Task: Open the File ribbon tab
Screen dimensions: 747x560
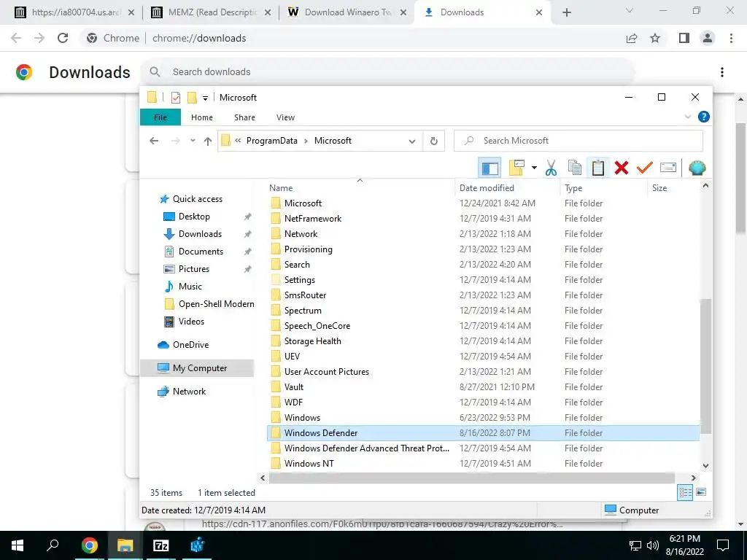Action: coord(160,117)
